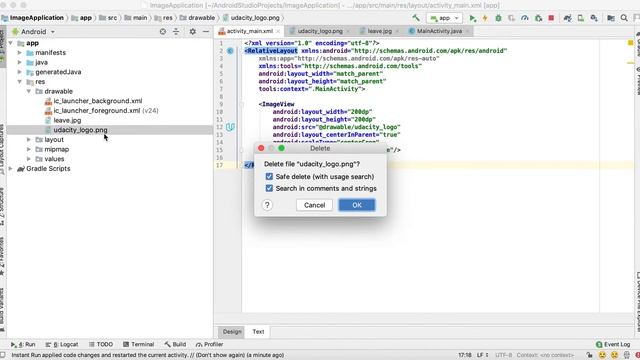640x360 pixels.
Task: Click the drawable breadcrumb in navigation bar
Action: pos(197,18)
